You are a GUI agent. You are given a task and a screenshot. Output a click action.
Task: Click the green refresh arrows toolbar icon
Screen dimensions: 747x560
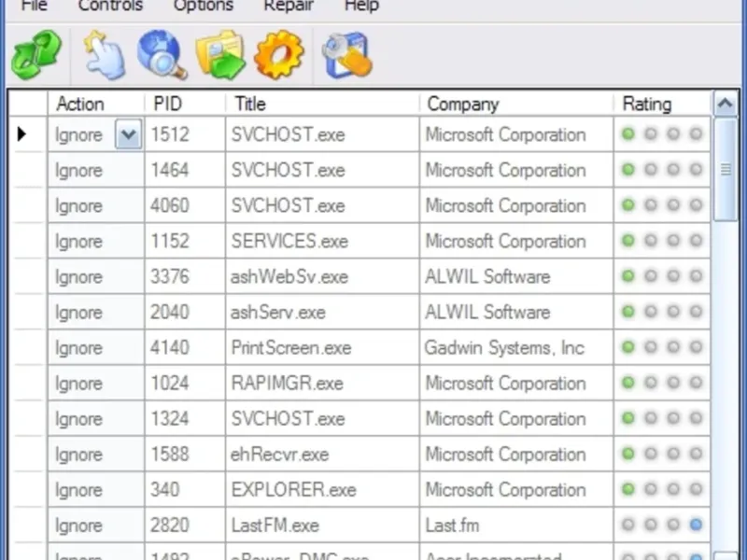coord(36,55)
